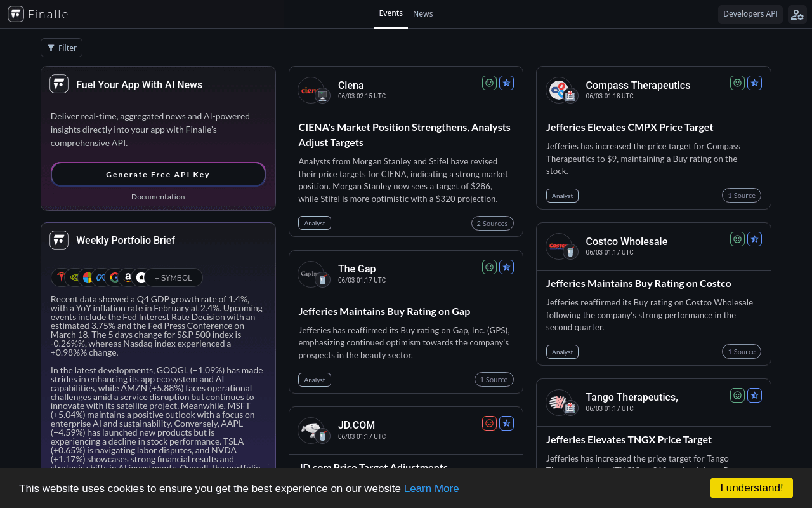Click the JD.COM negative sentiment face
The image size is (812, 508).
click(x=489, y=423)
